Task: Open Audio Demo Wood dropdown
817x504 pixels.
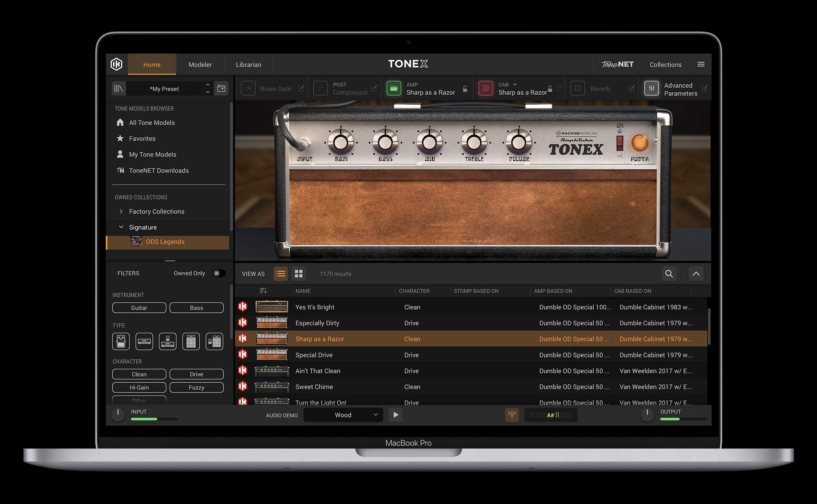Action: pos(343,415)
